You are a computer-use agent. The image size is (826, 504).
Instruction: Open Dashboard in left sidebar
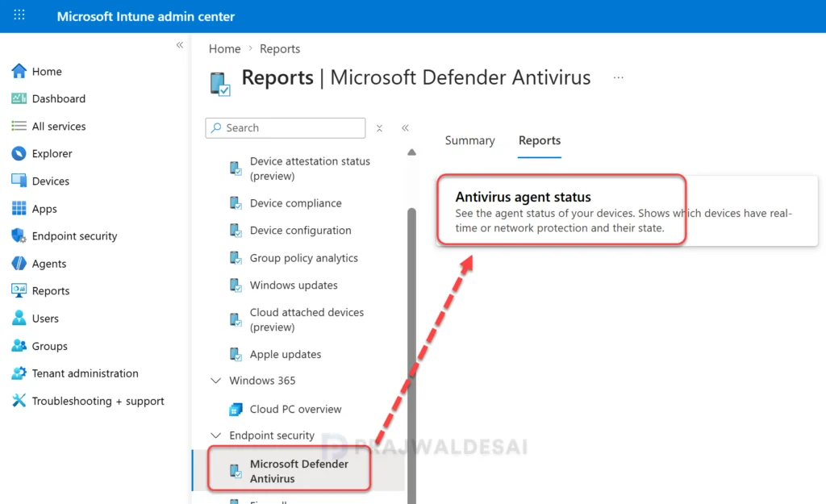pos(58,99)
